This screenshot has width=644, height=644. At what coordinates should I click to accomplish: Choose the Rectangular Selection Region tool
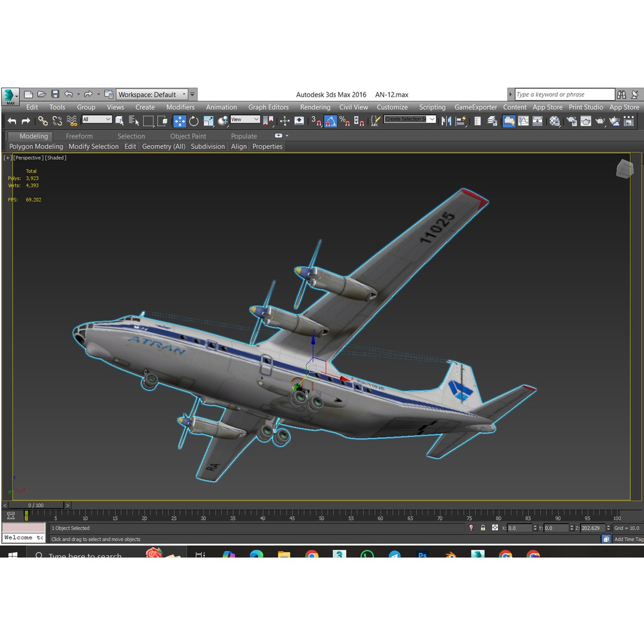[148, 120]
